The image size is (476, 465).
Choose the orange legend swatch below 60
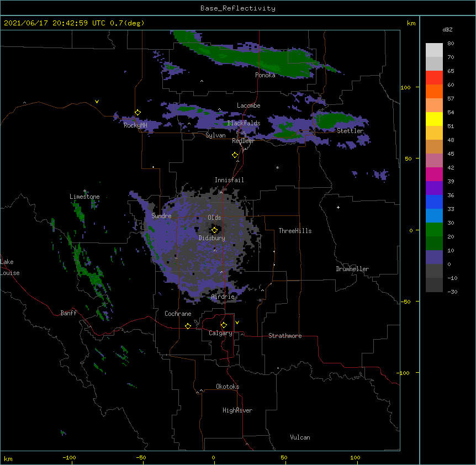click(x=434, y=91)
